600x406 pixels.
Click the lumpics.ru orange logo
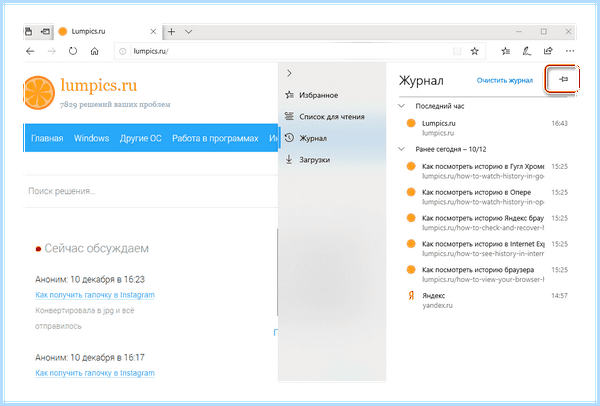39,93
